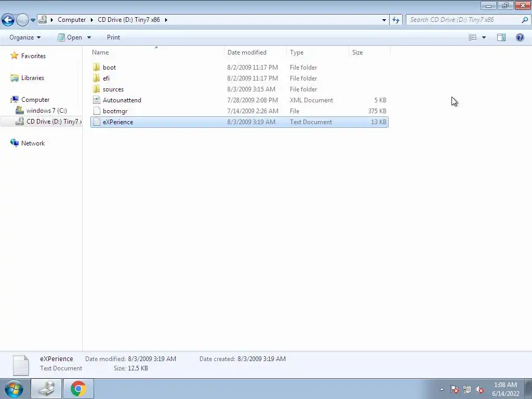This screenshot has width=532, height=399.
Task: Expand the arrow after Computer breadcrumb
Action: (x=91, y=20)
